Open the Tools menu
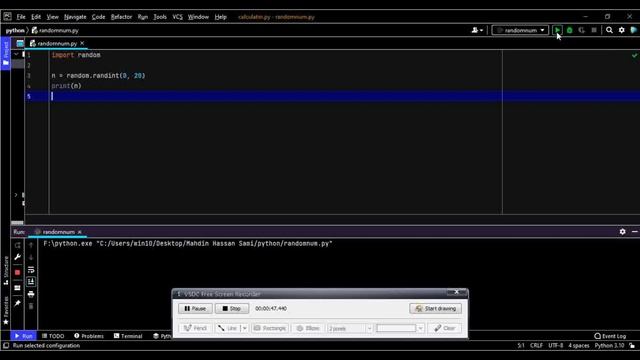This screenshot has height=360, width=640. pyautogui.click(x=160, y=17)
